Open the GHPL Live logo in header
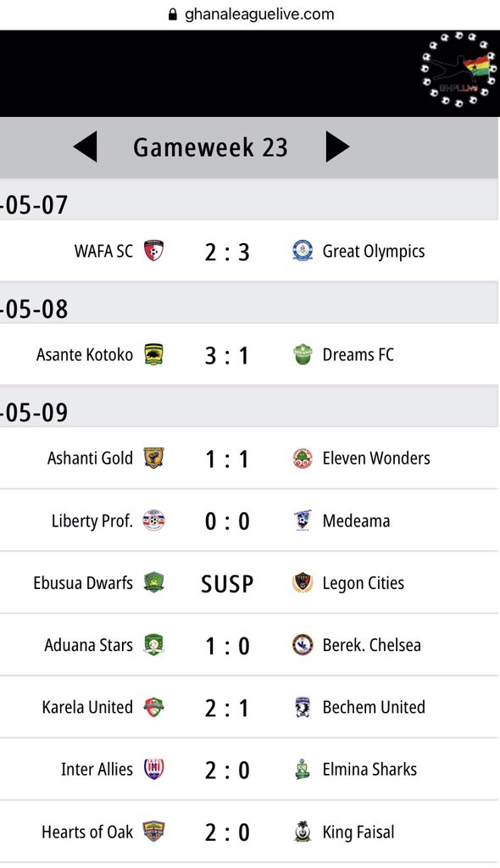 tap(458, 70)
